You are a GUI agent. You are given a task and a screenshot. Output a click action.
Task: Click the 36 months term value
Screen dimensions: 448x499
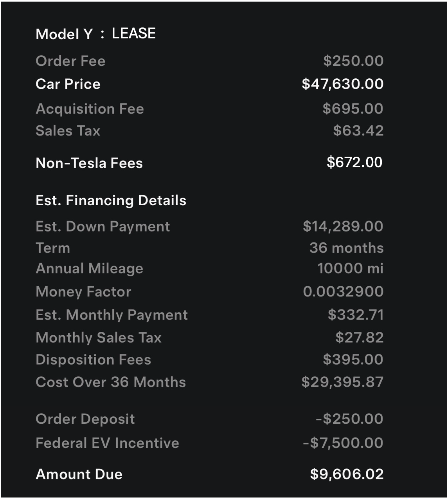click(346, 248)
